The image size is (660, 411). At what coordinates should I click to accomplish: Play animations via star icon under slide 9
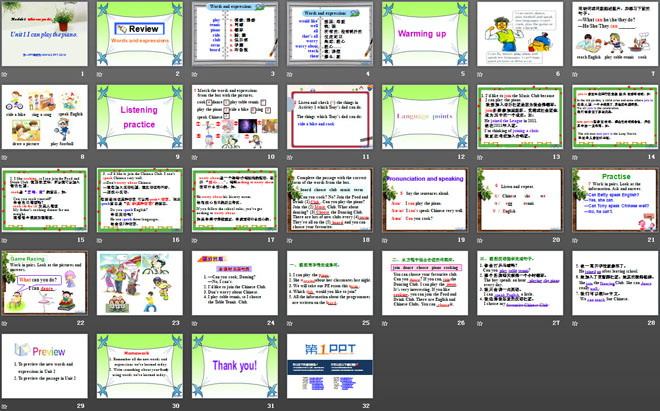(99, 157)
